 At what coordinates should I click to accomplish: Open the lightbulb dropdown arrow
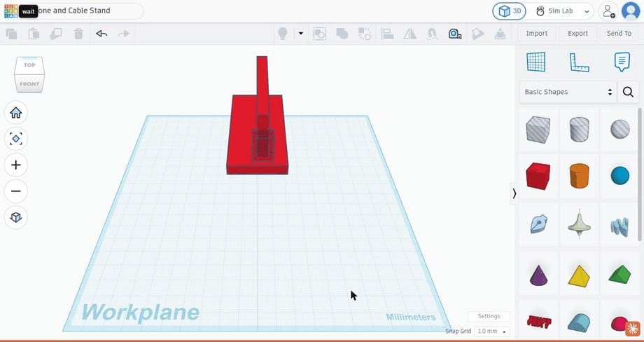tap(300, 34)
